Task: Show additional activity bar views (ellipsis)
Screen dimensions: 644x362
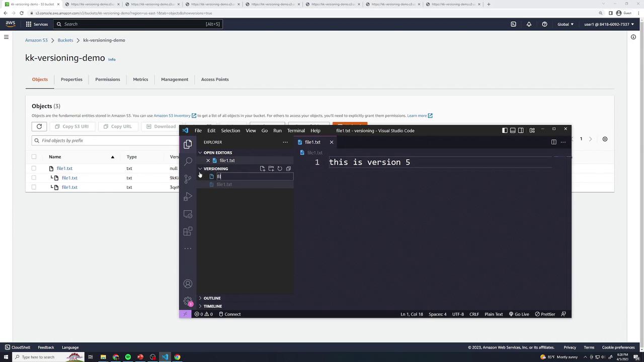Action: tap(188, 248)
